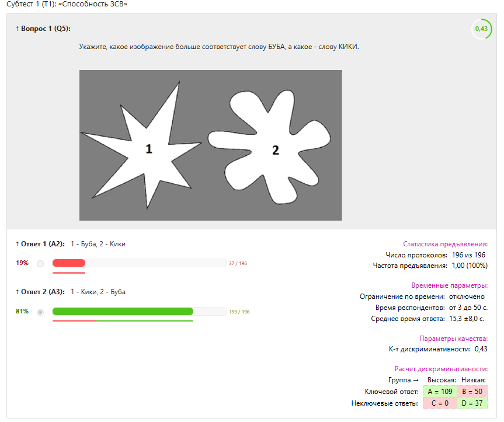Click the question text about БУБА and КИКИ

click(219, 47)
